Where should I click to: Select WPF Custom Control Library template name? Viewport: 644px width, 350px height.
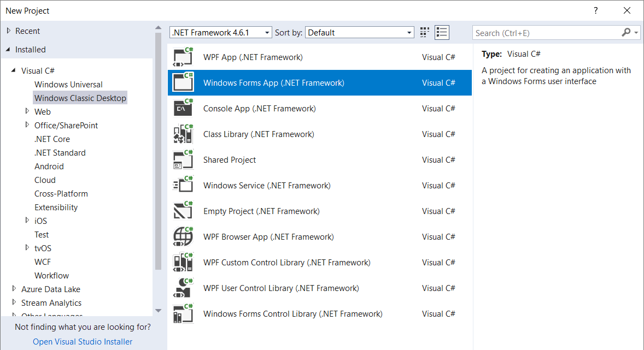tap(286, 262)
